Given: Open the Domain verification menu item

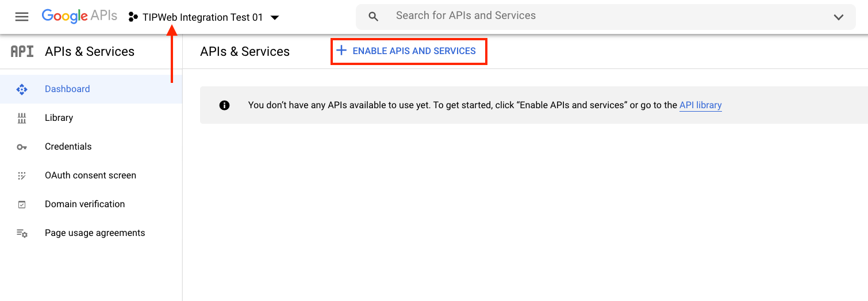Looking at the screenshot, I should tap(91, 204).
